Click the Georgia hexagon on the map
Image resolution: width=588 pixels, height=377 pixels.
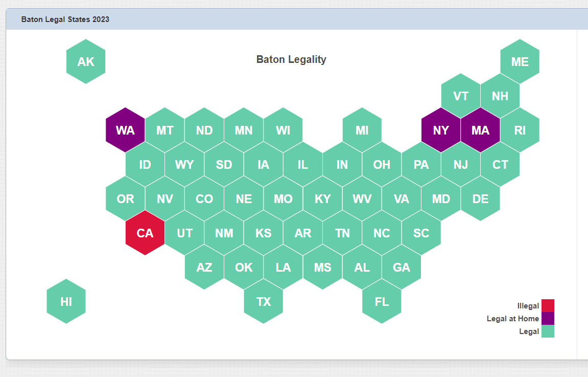click(402, 267)
